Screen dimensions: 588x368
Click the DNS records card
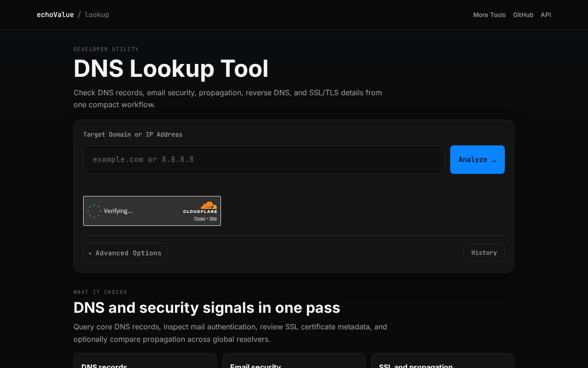pyautogui.click(x=145, y=362)
